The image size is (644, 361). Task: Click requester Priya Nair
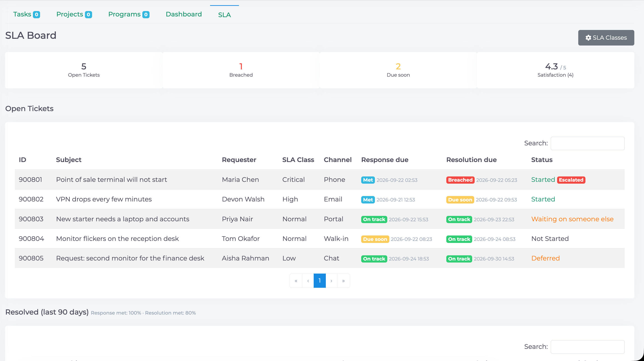point(237,219)
